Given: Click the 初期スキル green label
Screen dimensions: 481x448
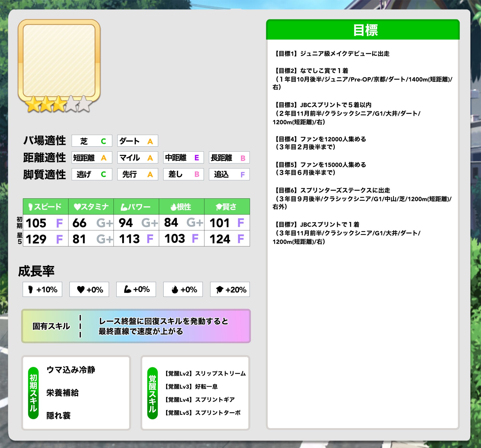Looking at the screenshot, I should tap(33, 393).
